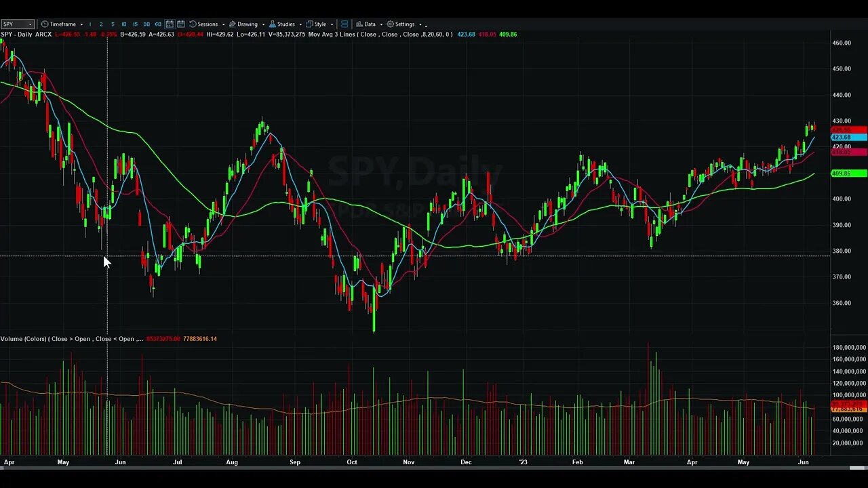868x488 pixels.
Task: Click the 380.00 price axis label
Action: [x=842, y=251]
